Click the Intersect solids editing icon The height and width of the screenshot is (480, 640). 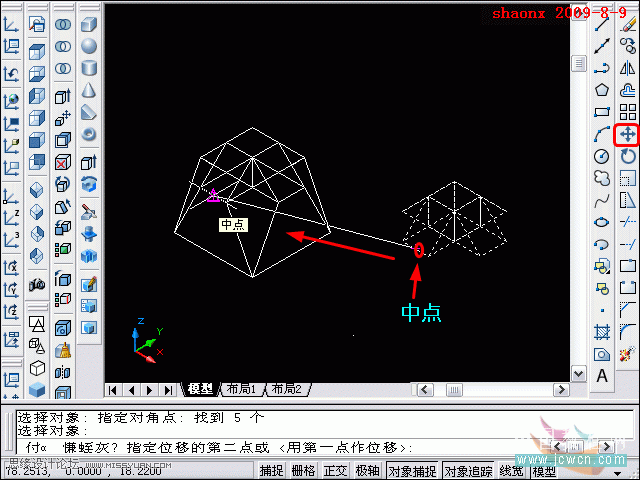[x=62, y=68]
